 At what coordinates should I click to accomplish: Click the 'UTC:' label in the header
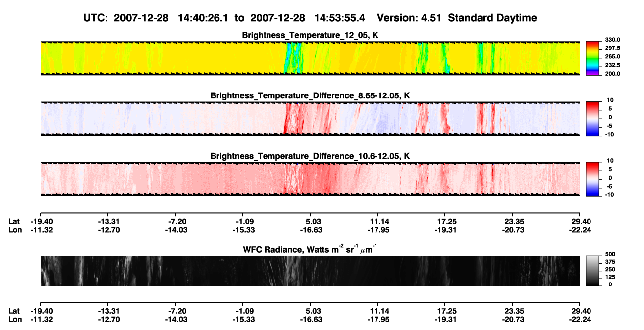97,18
